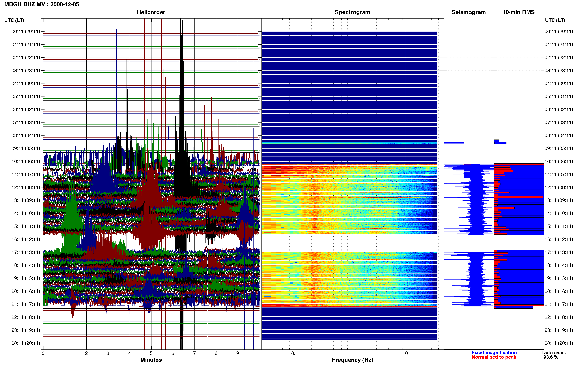Click the right-side '16:11 (12:11)' time label
Image resolution: width=588 pixels, height=368 pixels.
click(x=559, y=239)
